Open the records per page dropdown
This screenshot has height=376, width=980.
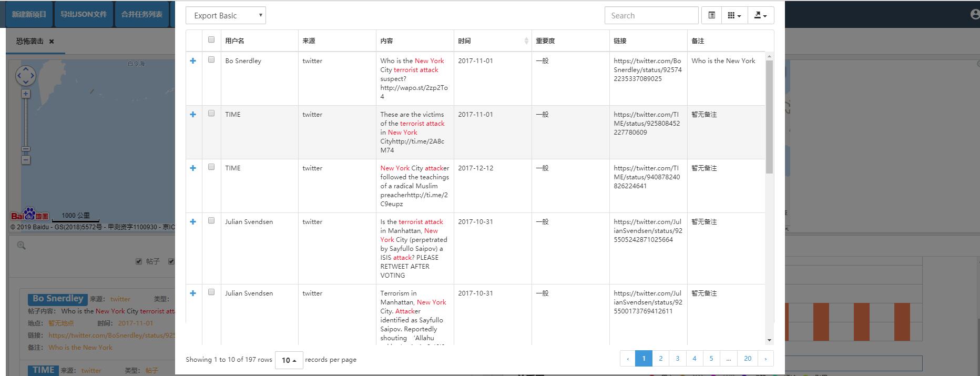pos(289,360)
